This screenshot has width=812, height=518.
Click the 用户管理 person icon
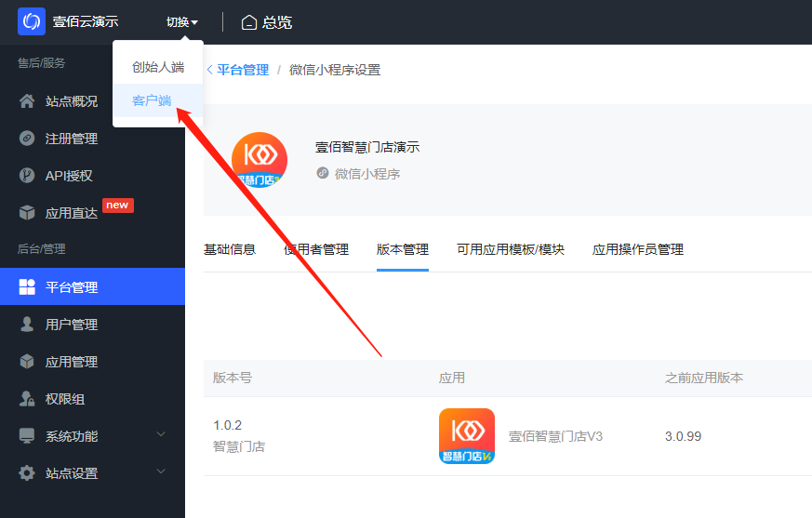point(27,325)
